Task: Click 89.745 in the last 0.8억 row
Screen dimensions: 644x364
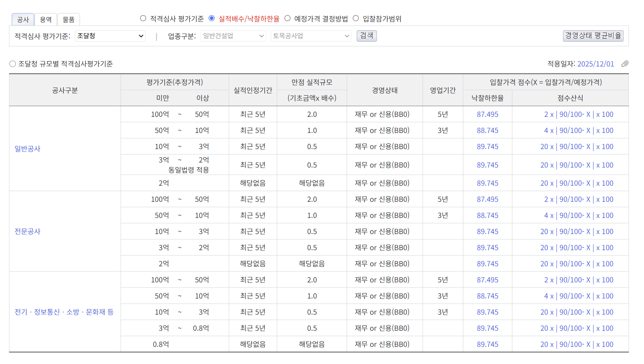Action: [487, 345]
